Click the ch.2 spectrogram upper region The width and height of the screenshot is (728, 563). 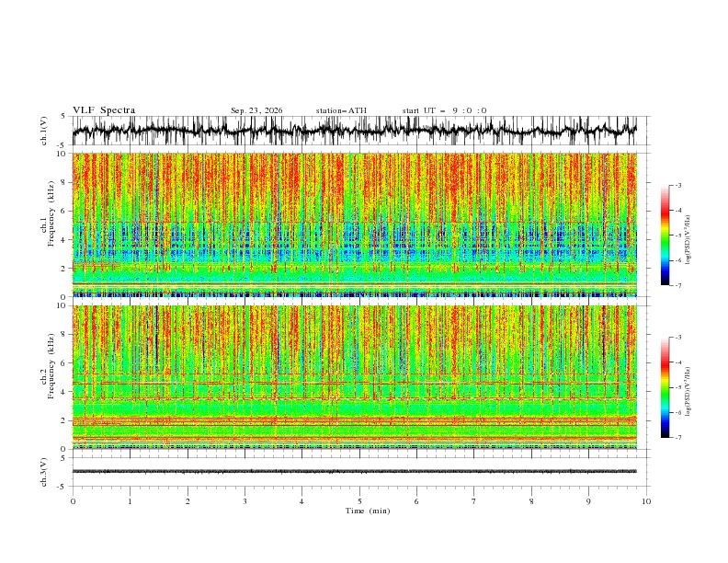pos(355,339)
